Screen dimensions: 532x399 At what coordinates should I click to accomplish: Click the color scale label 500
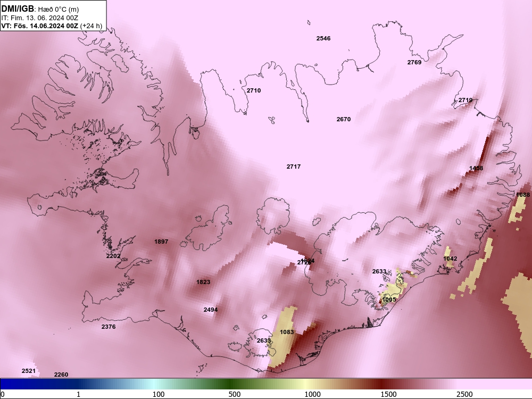pyautogui.click(x=235, y=394)
